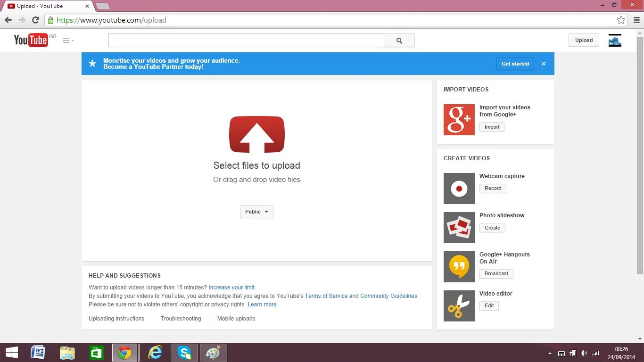This screenshot has width=644, height=362.
Task: Open Mobile uploads help
Action: click(x=236, y=319)
